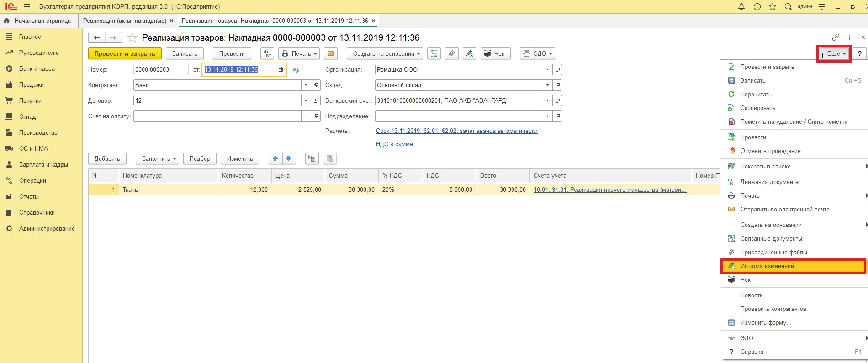Open the global search magnifier icon
Screen dimensions: 868x363
point(788,7)
